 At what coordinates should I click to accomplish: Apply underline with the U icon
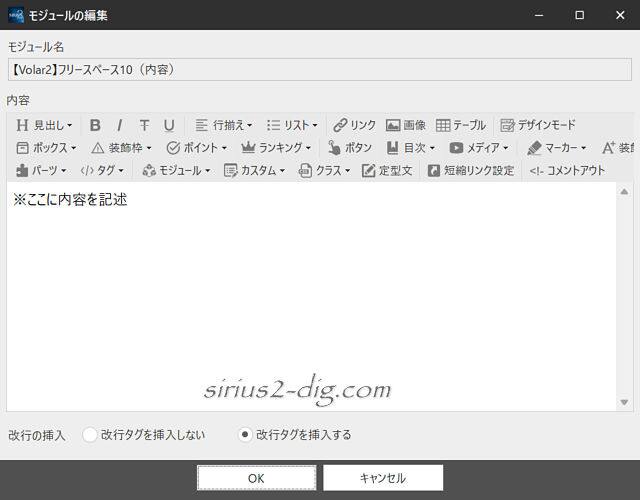pyautogui.click(x=169, y=125)
